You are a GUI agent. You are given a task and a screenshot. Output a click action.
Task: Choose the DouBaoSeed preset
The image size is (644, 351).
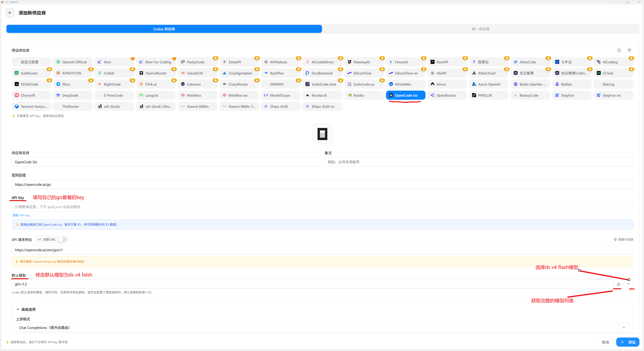pos(322,73)
